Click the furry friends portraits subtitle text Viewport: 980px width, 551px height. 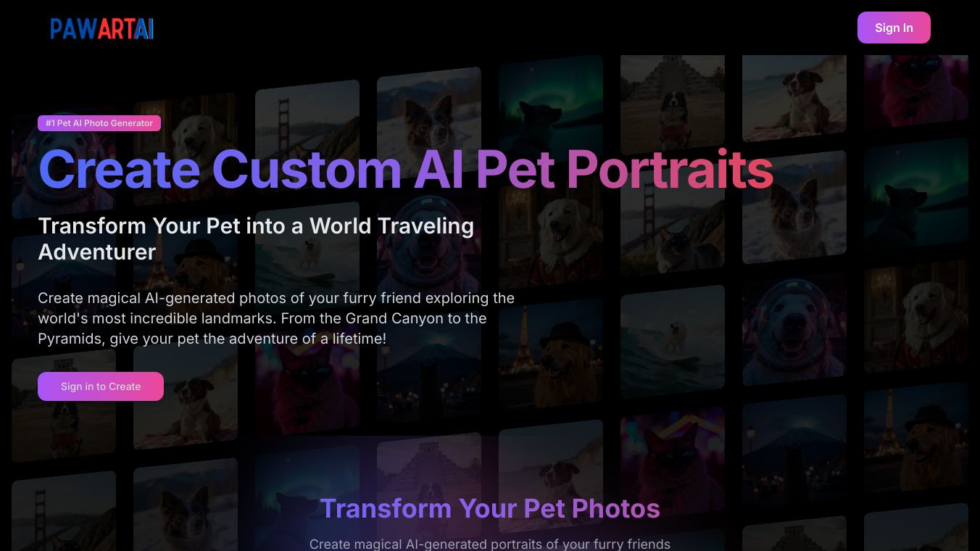(x=490, y=544)
